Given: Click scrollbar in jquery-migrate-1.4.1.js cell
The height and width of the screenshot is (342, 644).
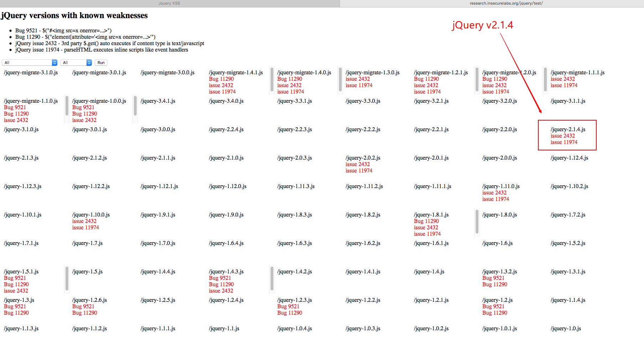Looking at the screenshot, I should pyautogui.click(x=272, y=80).
